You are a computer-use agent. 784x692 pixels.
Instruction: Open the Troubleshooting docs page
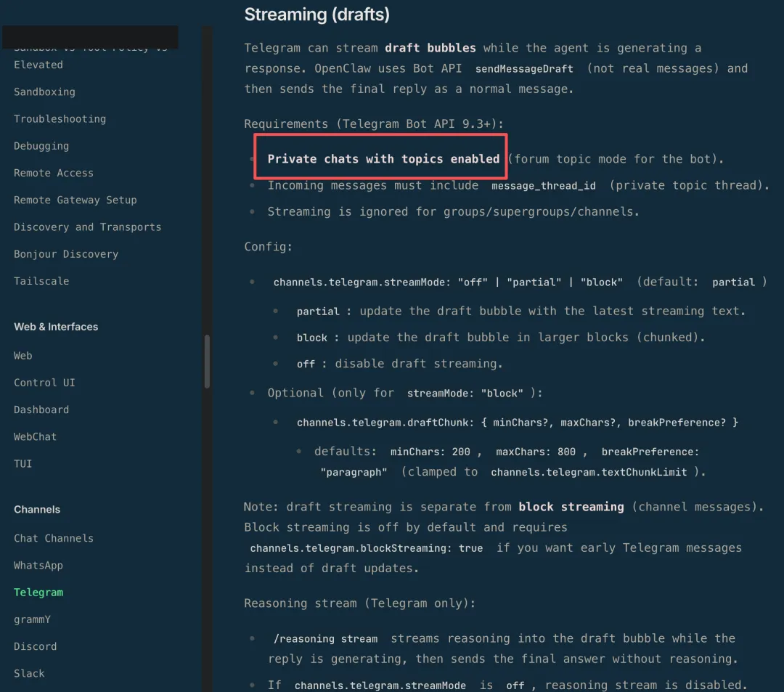pyautogui.click(x=60, y=119)
